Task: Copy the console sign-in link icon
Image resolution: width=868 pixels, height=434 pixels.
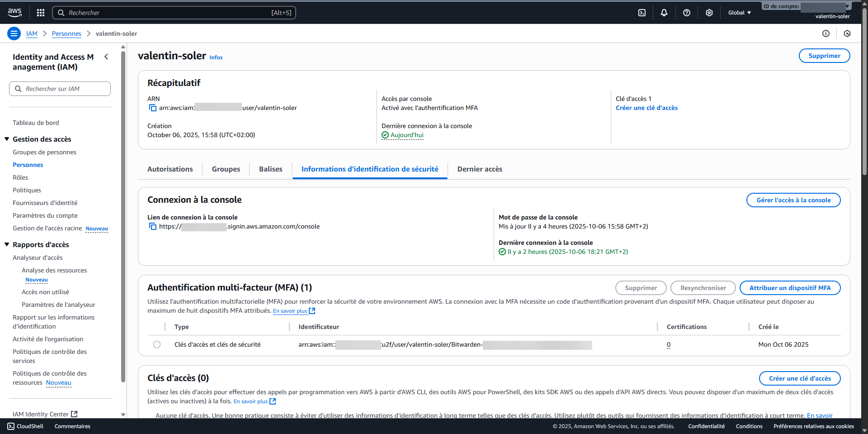Action: (152, 226)
